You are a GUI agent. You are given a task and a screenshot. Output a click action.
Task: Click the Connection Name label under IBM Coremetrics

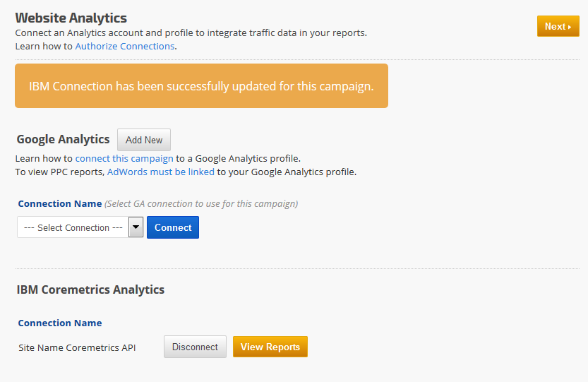tap(60, 323)
